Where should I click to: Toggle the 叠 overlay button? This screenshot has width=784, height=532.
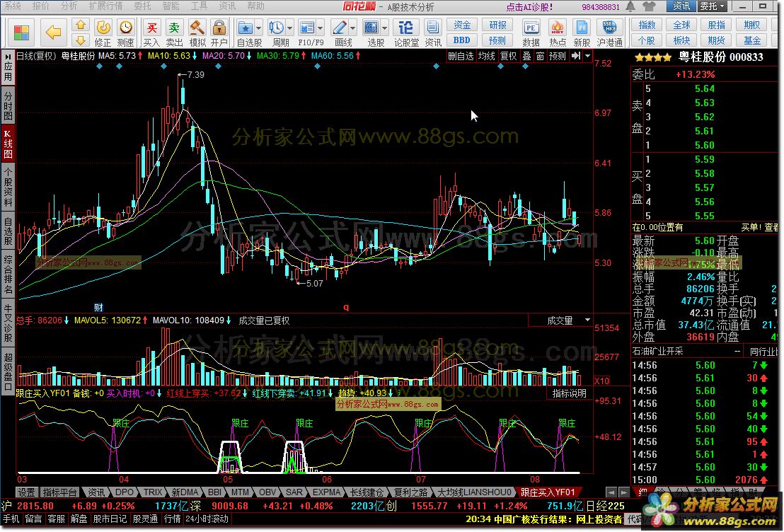[526, 56]
